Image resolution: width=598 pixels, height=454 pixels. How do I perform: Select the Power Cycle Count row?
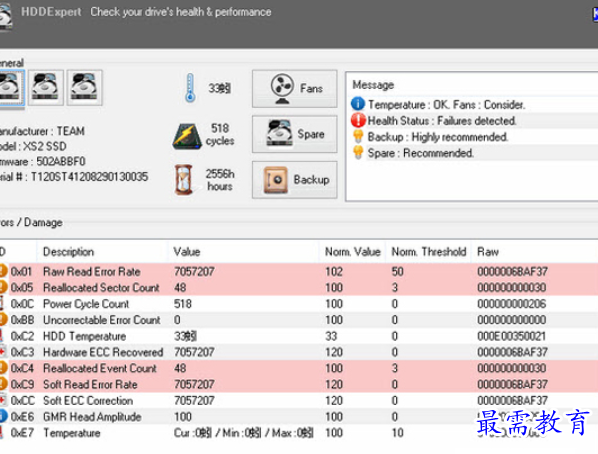click(299, 304)
